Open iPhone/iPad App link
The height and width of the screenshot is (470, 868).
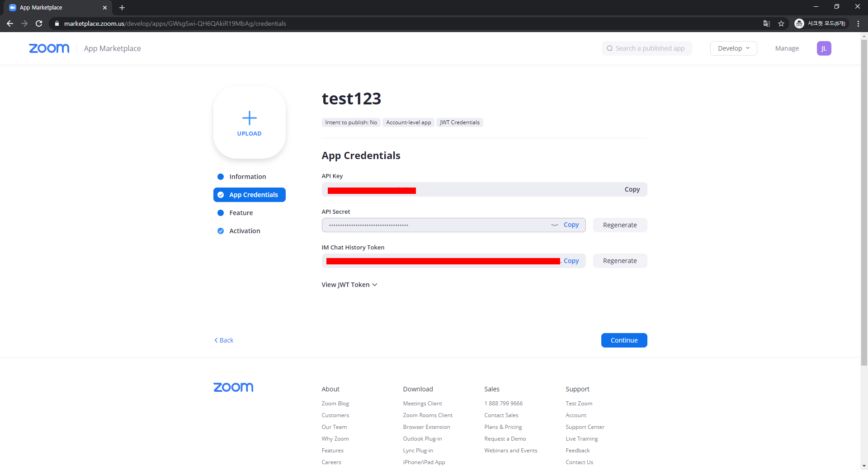click(x=424, y=462)
